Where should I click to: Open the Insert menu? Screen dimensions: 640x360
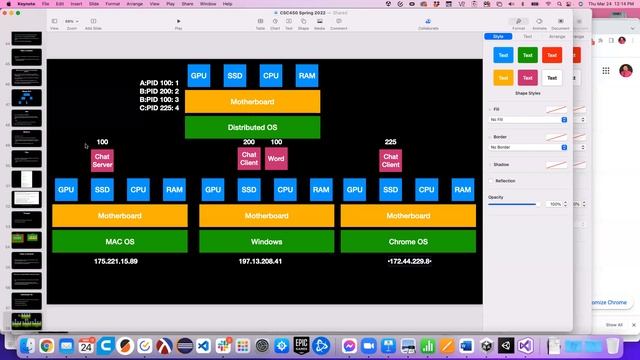76,4
